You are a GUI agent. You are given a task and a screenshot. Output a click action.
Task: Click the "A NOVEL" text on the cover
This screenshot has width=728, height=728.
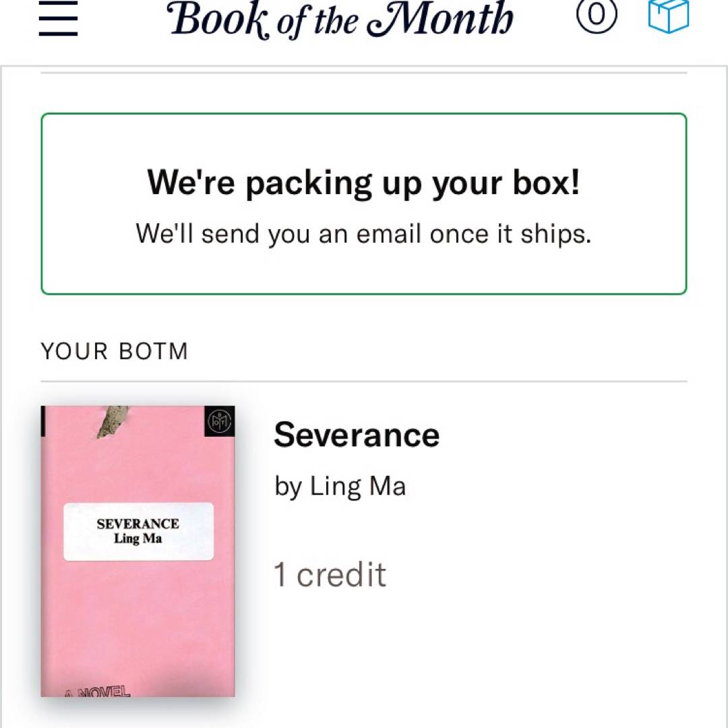97,692
